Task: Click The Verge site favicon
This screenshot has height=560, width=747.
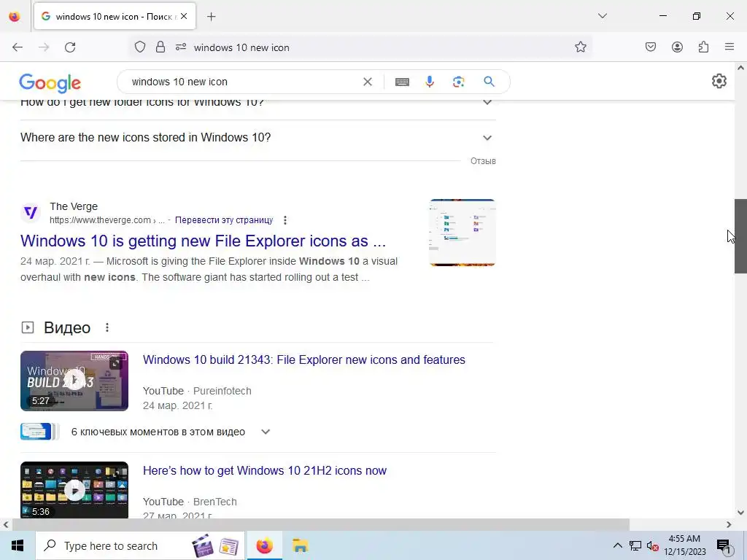Action: click(31, 212)
